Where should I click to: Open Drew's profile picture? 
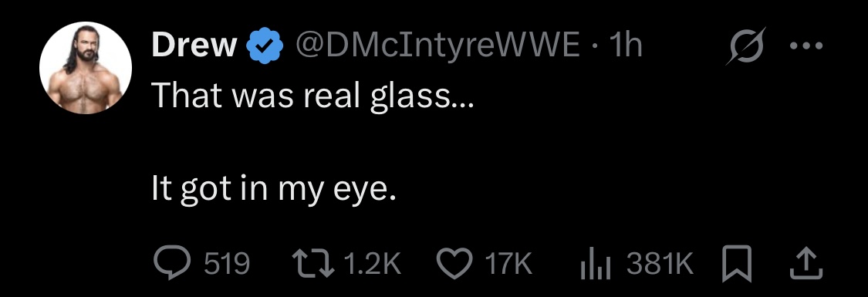[x=86, y=68]
